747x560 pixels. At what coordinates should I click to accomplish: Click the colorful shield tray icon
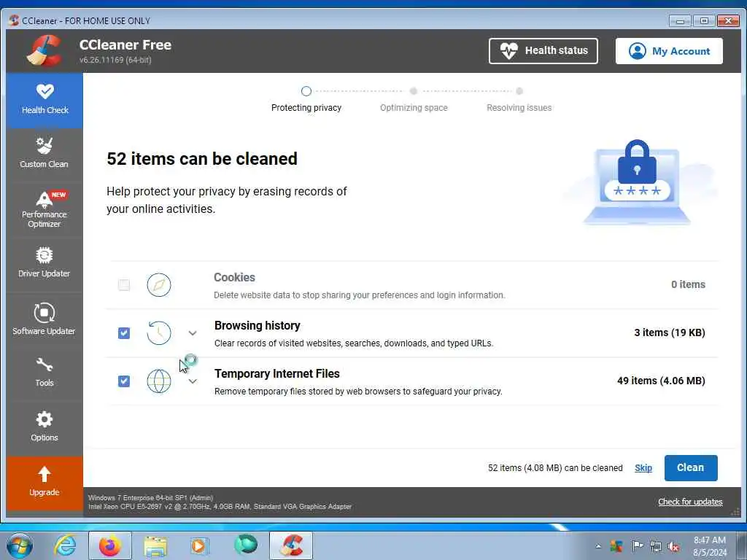click(x=616, y=546)
